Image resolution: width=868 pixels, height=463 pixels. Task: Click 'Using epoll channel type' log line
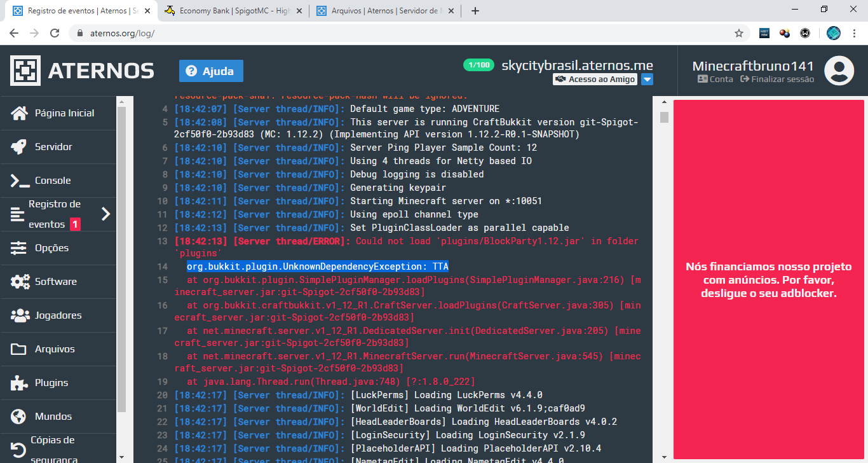click(x=327, y=214)
